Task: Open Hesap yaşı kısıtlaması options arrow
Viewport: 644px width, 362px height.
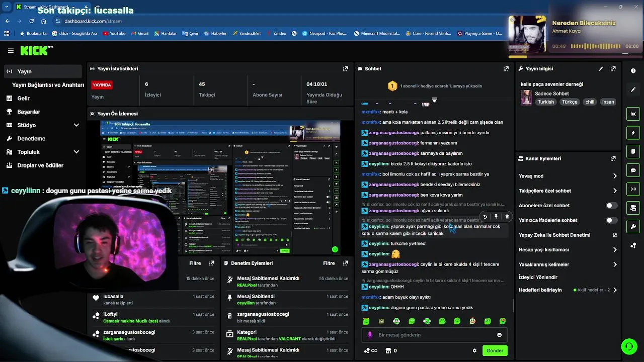Action: (x=615, y=250)
